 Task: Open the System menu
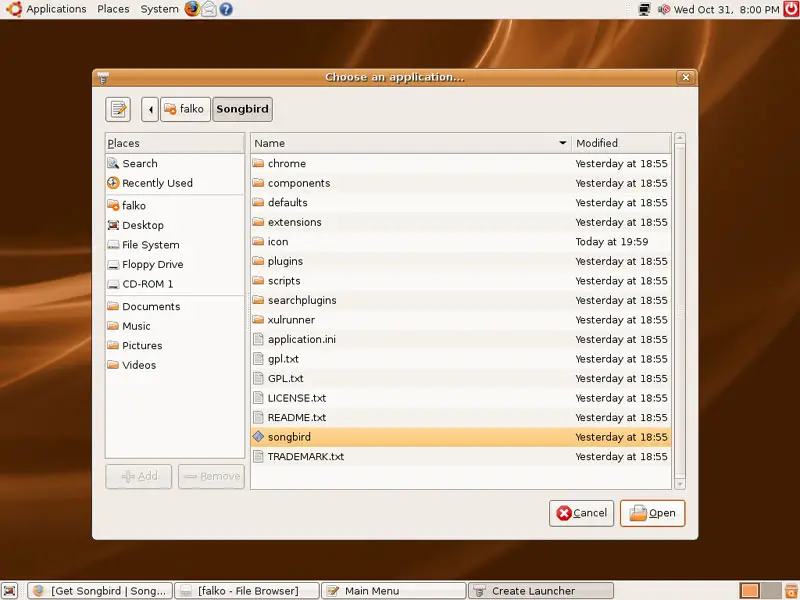pyautogui.click(x=159, y=9)
